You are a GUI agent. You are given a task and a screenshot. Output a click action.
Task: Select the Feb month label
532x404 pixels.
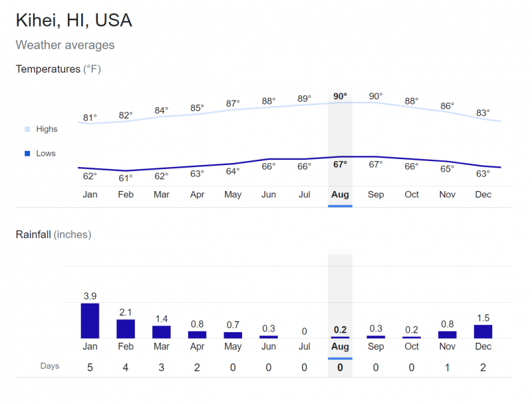click(x=126, y=194)
